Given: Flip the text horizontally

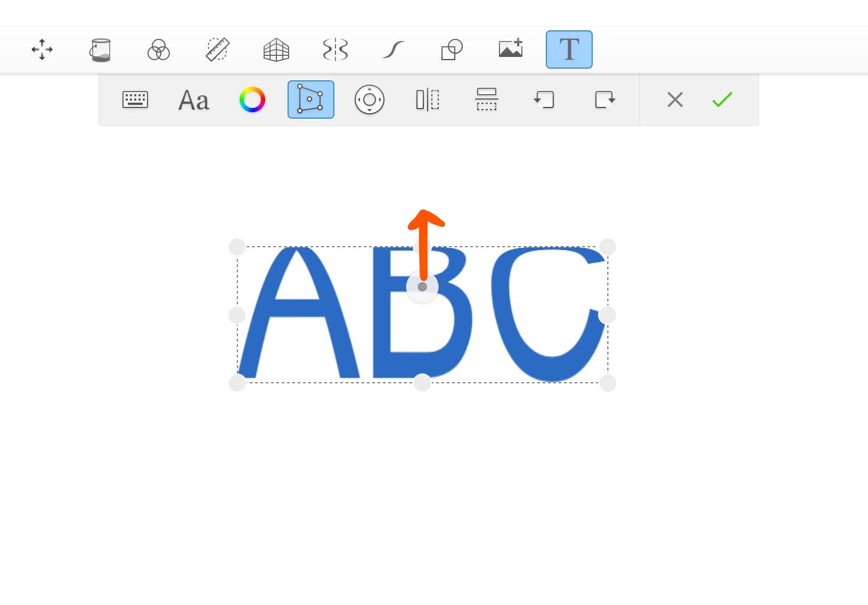Looking at the screenshot, I should click(428, 100).
